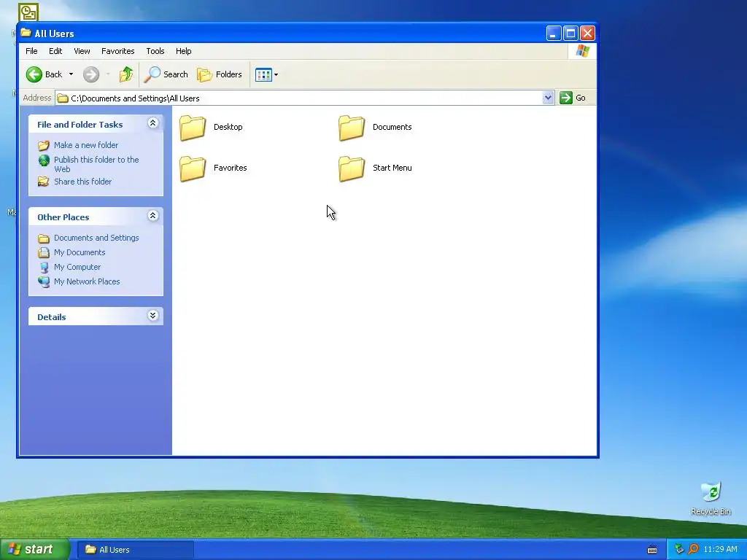747x560 pixels.
Task: Collapse the File and Folder Tasks panel
Action: (153, 123)
